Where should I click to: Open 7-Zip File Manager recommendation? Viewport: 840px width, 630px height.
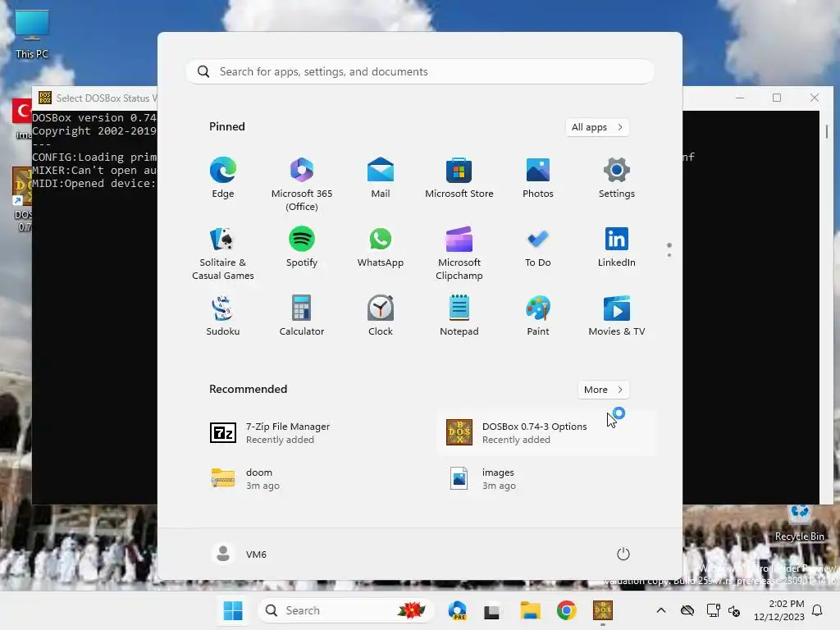point(309,433)
